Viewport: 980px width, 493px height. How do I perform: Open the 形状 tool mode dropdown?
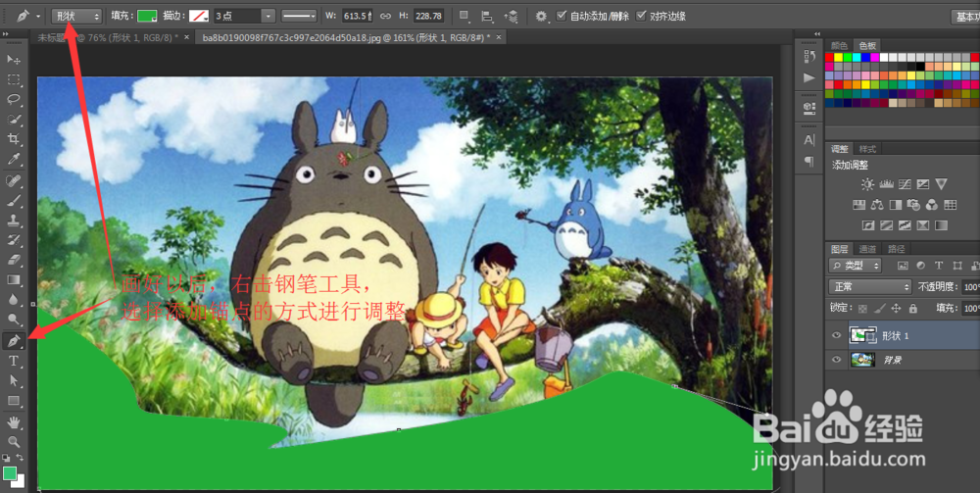(x=76, y=16)
